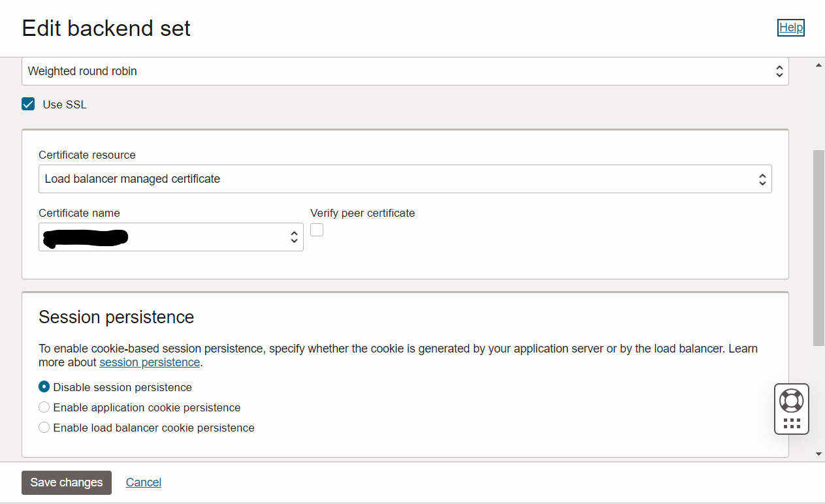Open the Certificate name dropdown
Viewport: 825px width, 504px height.
(171, 237)
